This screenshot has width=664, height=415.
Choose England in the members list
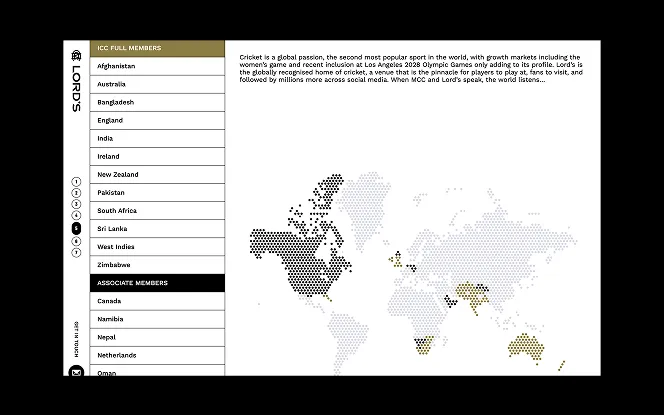(157, 120)
